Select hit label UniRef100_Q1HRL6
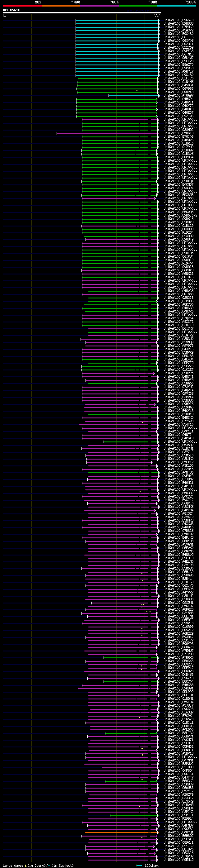 pos(178,144)
